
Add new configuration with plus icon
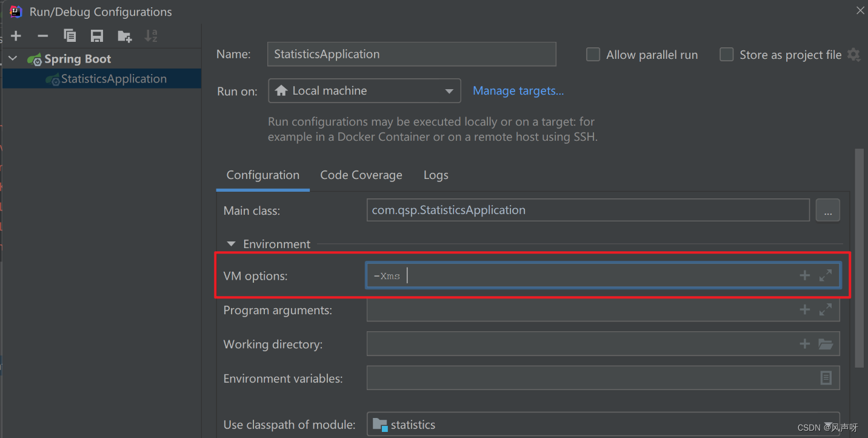pos(16,36)
